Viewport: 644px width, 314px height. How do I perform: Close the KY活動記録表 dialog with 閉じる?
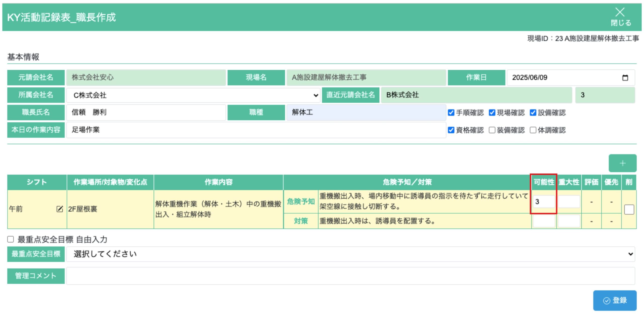click(621, 17)
